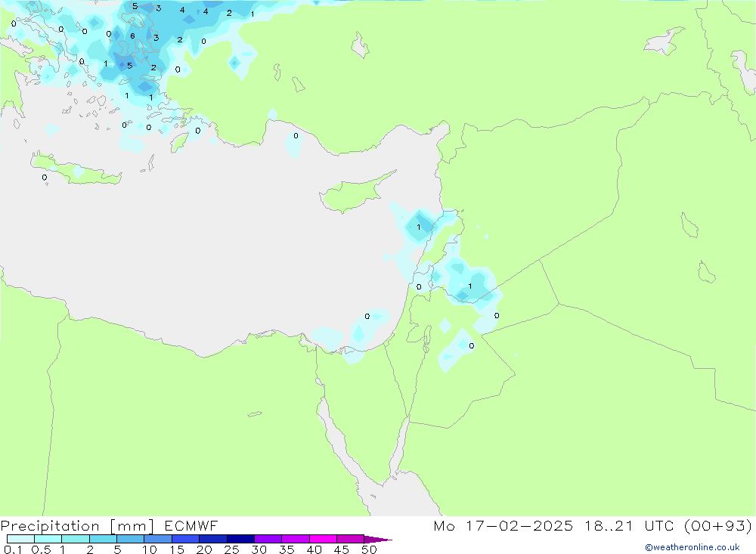The height and width of the screenshot is (554, 756).
Task: Click the legend label '0.1'
Action: (x=13, y=549)
